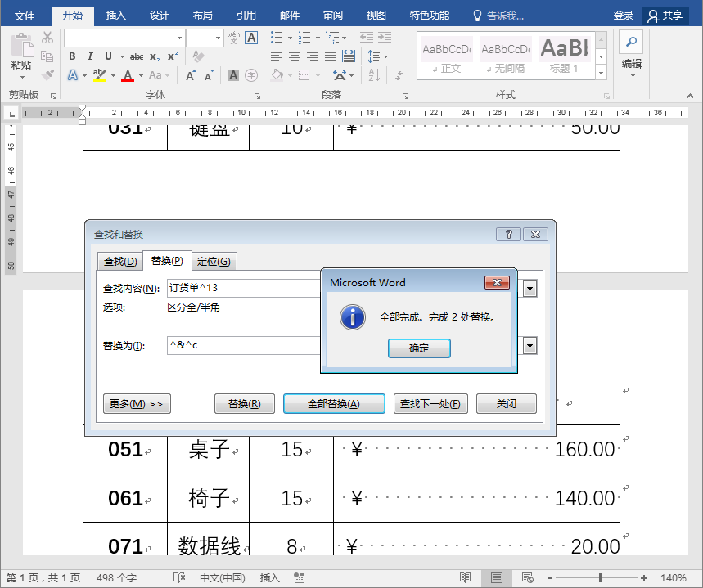Click 确定 to confirm replacement results
This screenshot has height=588, width=703.
419,348
